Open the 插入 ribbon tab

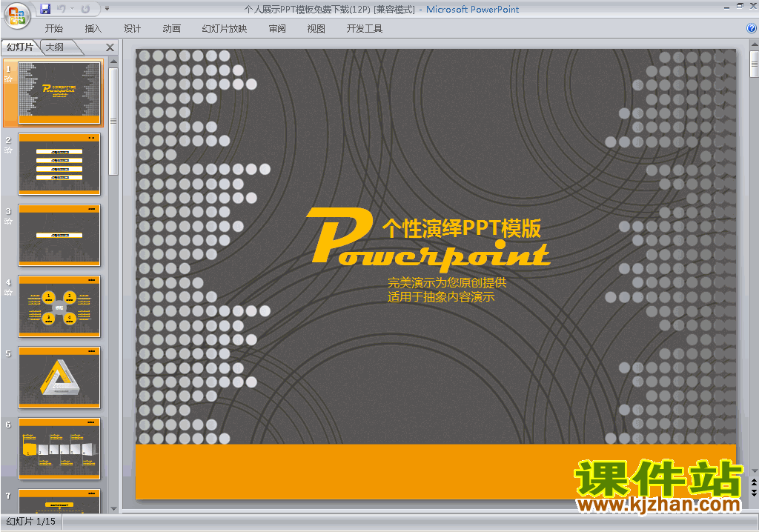[93, 29]
